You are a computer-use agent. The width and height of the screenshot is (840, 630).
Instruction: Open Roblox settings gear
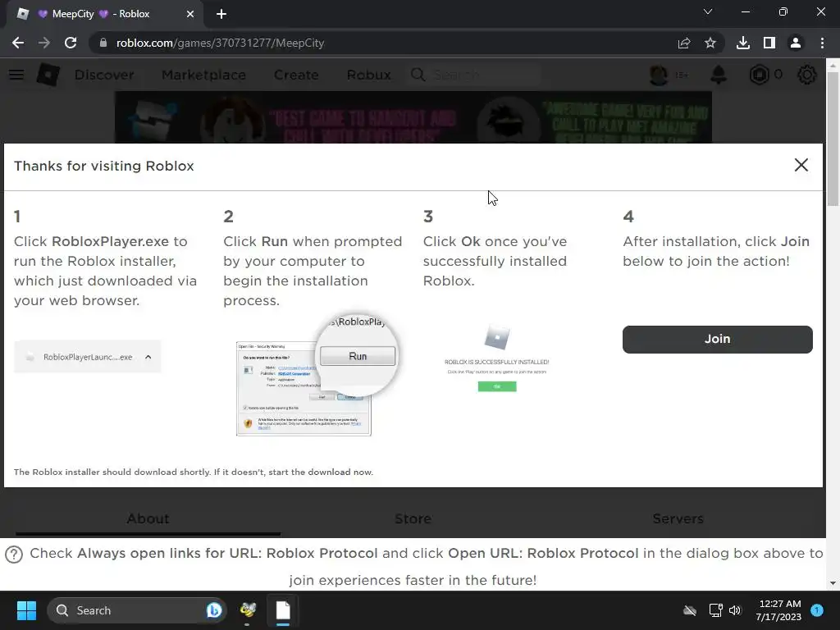tap(807, 75)
